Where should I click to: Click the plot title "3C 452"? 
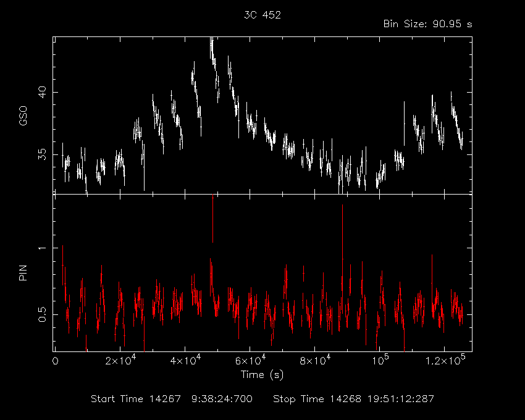262,15
